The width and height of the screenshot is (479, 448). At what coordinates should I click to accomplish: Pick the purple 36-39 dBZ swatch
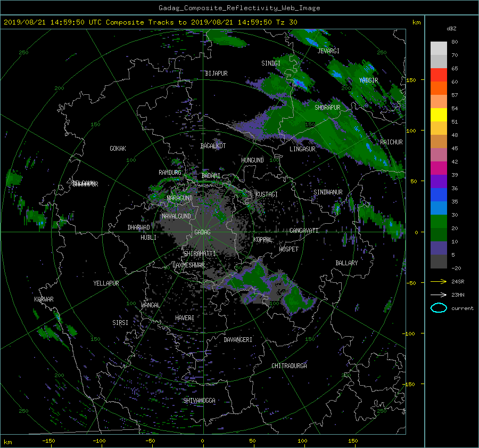[x=439, y=181]
